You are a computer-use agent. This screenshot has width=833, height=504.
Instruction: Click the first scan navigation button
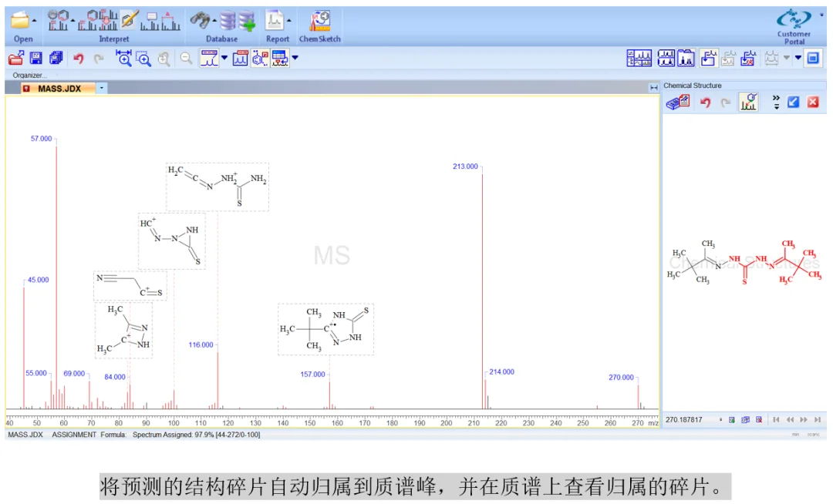776,420
